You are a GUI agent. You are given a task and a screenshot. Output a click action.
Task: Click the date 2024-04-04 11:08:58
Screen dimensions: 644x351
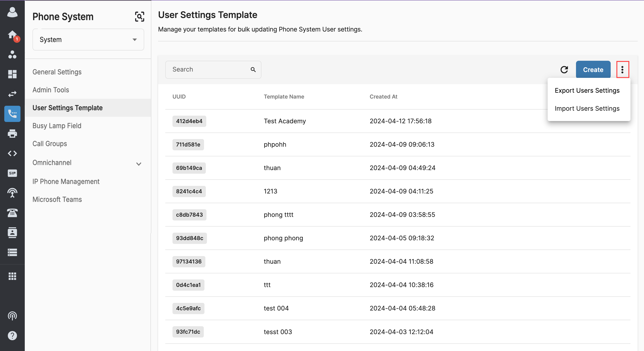pos(401,262)
